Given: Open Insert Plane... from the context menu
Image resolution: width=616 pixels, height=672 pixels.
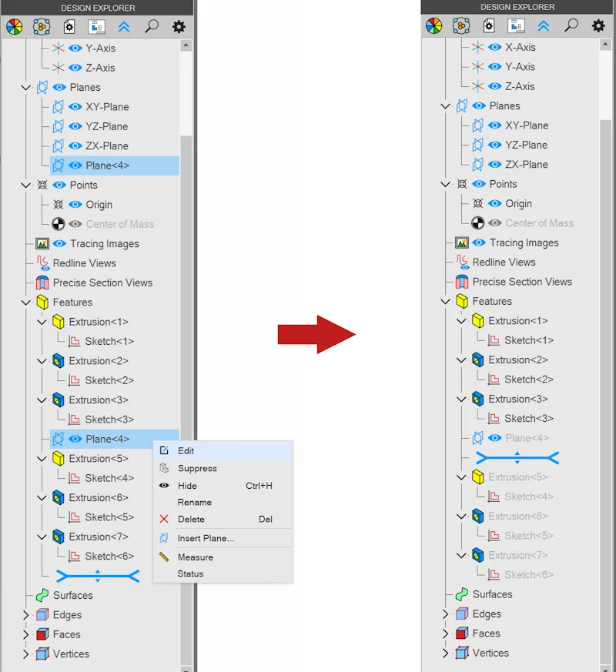Looking at the screenshot, I should [223, 538].
